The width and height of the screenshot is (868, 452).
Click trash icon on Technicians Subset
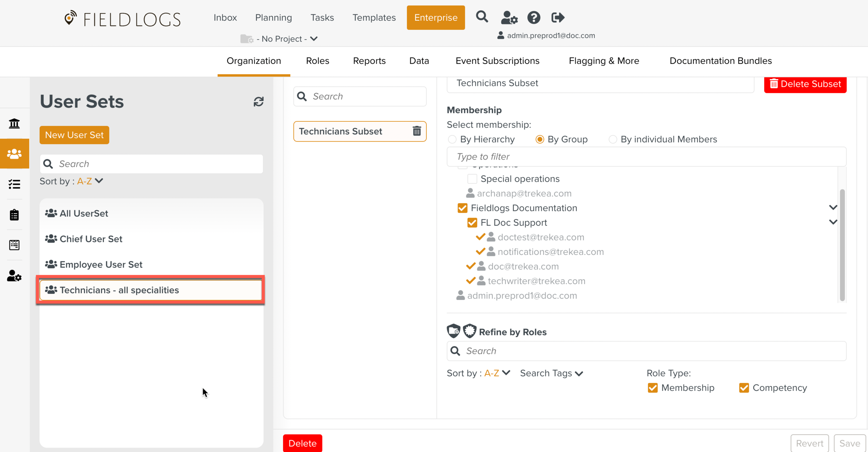[x=417, y=131]
